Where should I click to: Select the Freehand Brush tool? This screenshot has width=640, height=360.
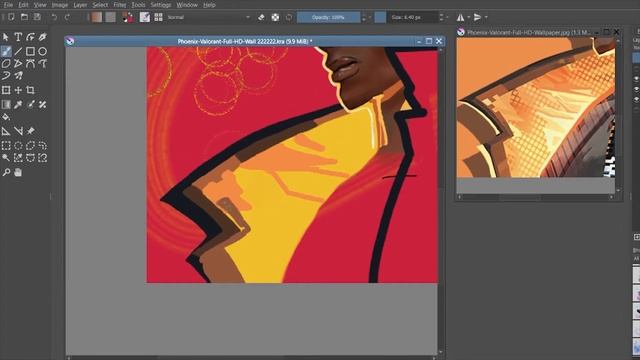pyautogui.click(x=6, y=51)
